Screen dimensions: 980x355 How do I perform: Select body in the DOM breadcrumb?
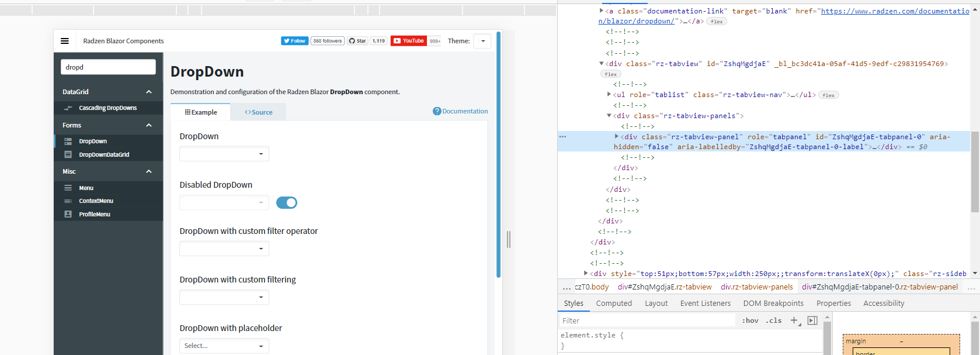coord(592,287)
